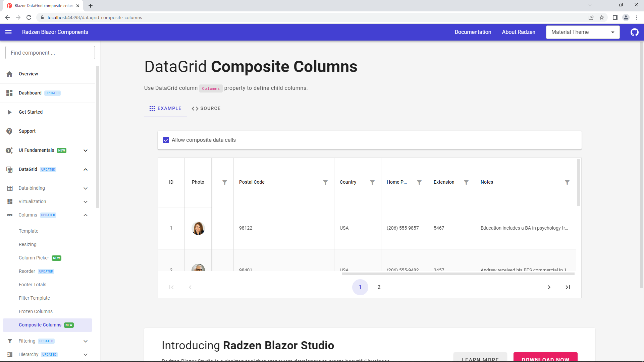Click the Download Now button

click(x=545, y=357)
